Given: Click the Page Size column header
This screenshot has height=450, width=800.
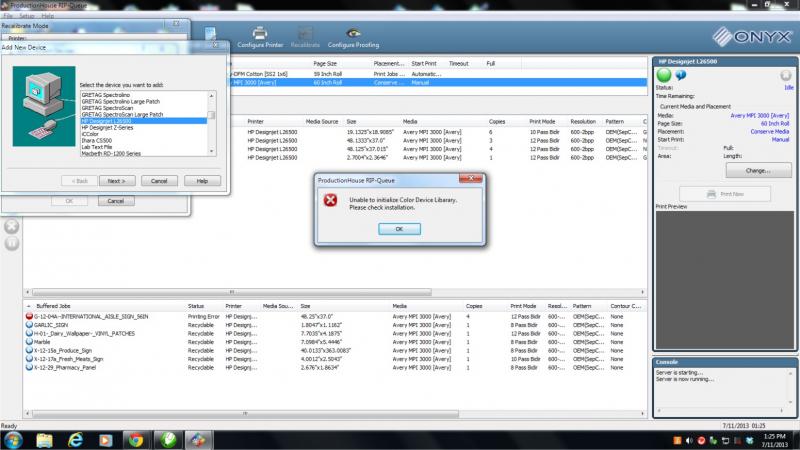Looking at the screenshot, I should click(x=325, y=64).
